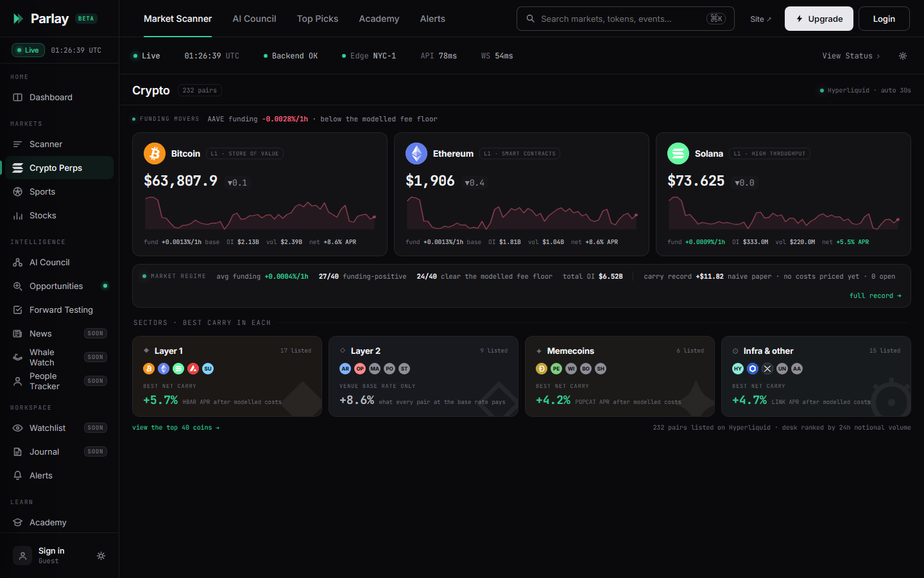Click the Bitcoin coin logo
This screenshot has width=924, height=578.
click(154, 153)
